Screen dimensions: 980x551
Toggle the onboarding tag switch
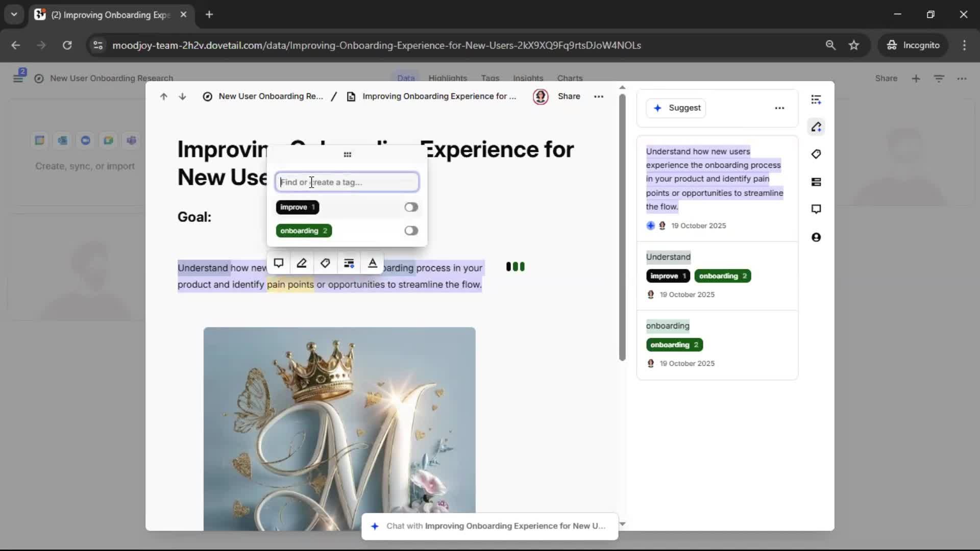411,231
